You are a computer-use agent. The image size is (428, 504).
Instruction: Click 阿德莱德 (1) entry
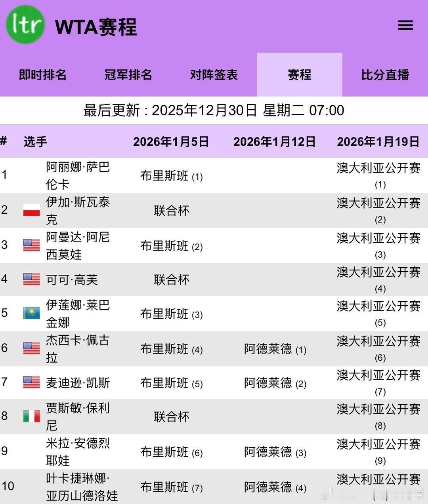[x=275, y=349]
